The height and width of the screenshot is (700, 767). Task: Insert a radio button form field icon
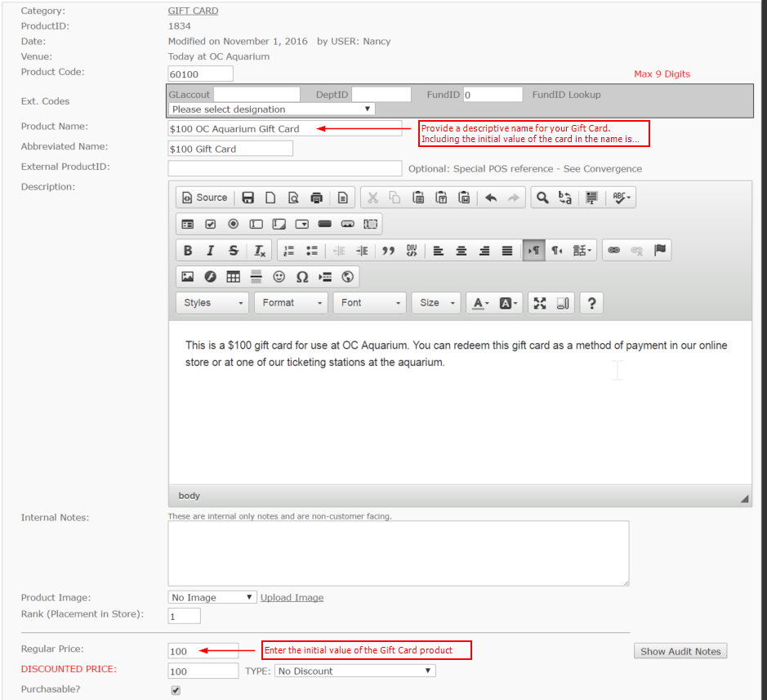pyautogui.click(x=234, y=224)
